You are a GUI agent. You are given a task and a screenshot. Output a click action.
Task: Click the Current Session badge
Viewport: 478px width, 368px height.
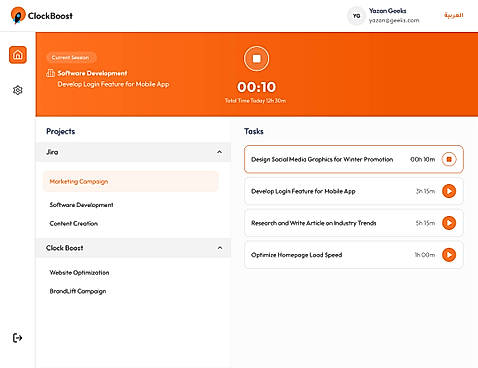71,58
